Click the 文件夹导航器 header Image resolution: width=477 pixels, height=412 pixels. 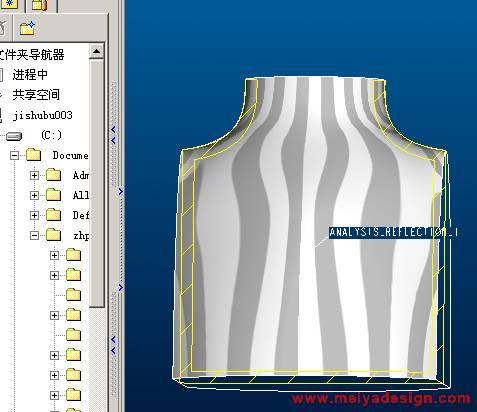click(32, 55)
